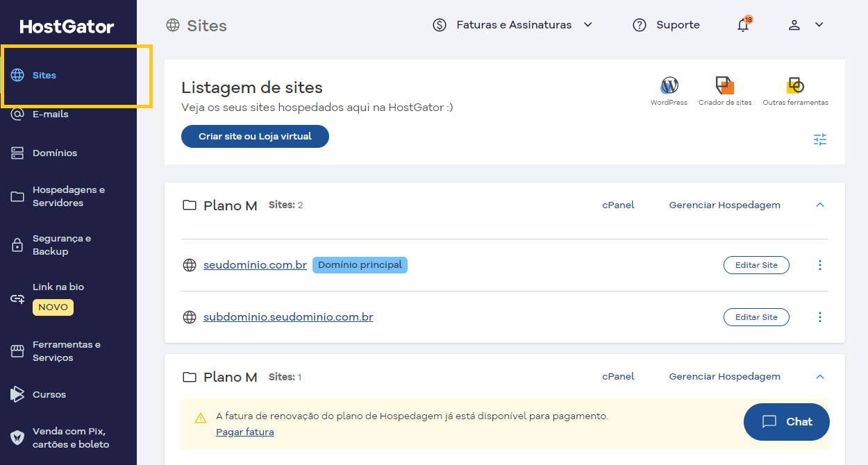Click the Domínio principal badge
The image size is (868, 465).
pos(360,265)
